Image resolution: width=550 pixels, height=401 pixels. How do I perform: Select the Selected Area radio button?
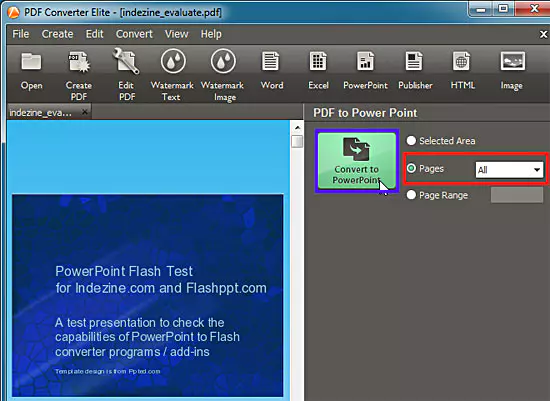point(411,141)
